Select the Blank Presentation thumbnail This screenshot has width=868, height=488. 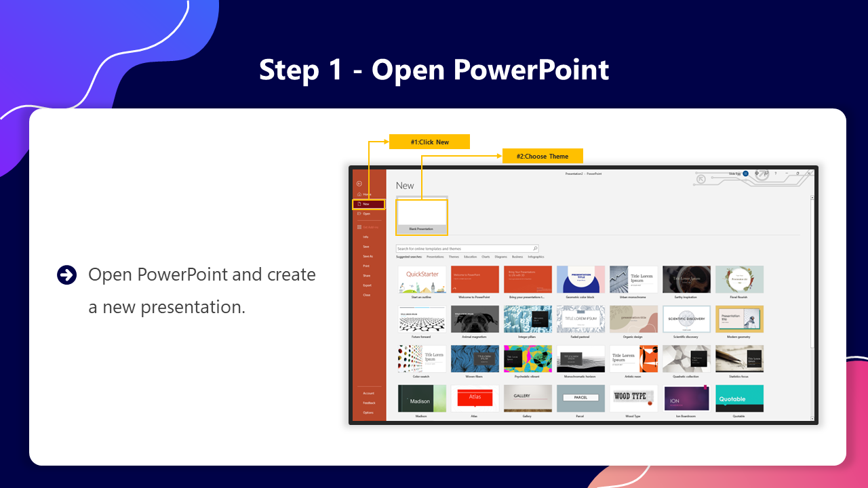pos(421,217)
